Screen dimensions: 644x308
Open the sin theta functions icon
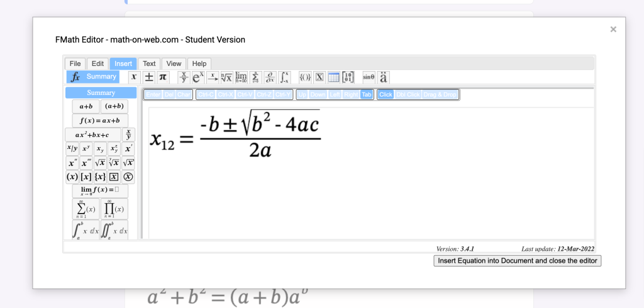pyautogui.click(x=369, y=77)
